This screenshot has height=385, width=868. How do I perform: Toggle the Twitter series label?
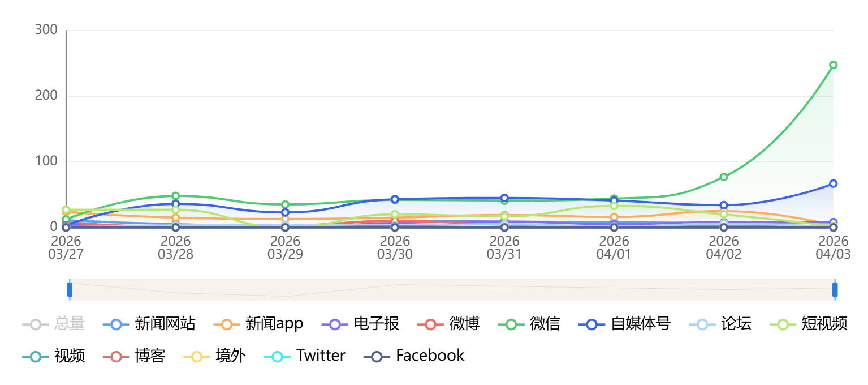click(320, 356)
